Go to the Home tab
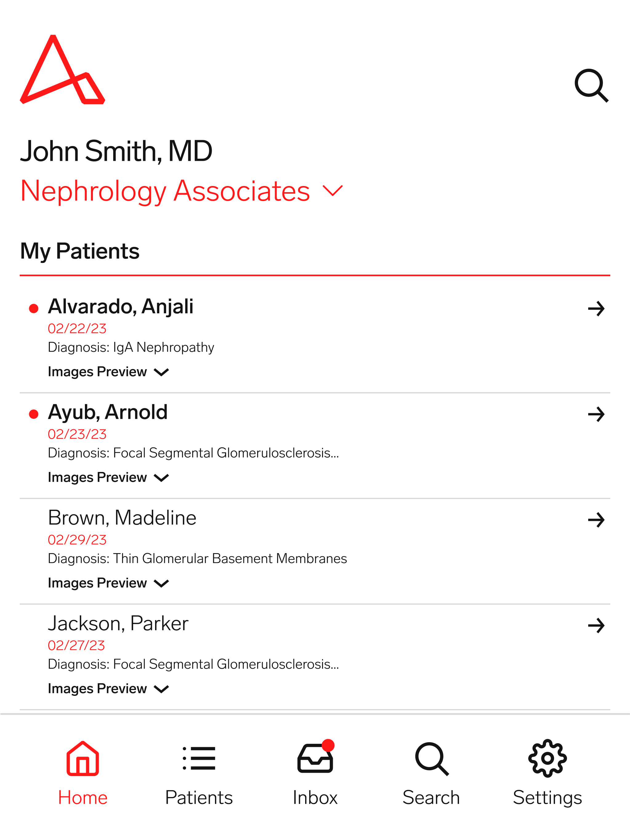The height and width of the screenshot is (840, 630). (x=82, y=773)
